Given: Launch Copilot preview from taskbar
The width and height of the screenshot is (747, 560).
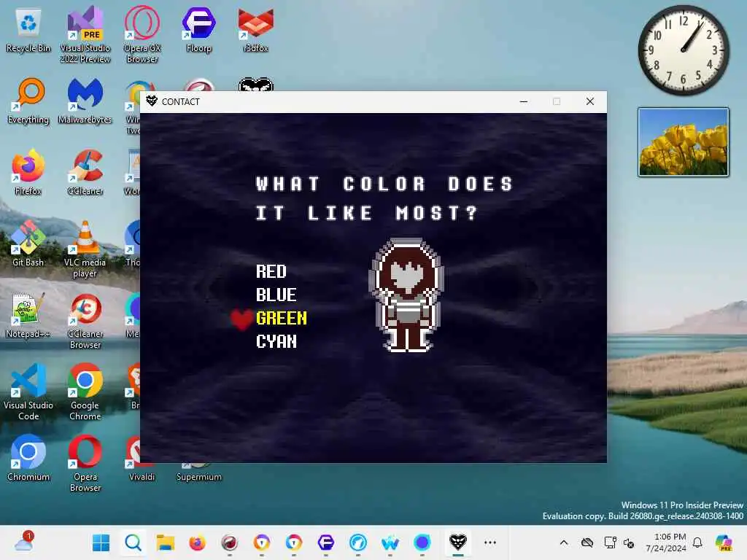Looking at the screenshot, I should 724,542.
